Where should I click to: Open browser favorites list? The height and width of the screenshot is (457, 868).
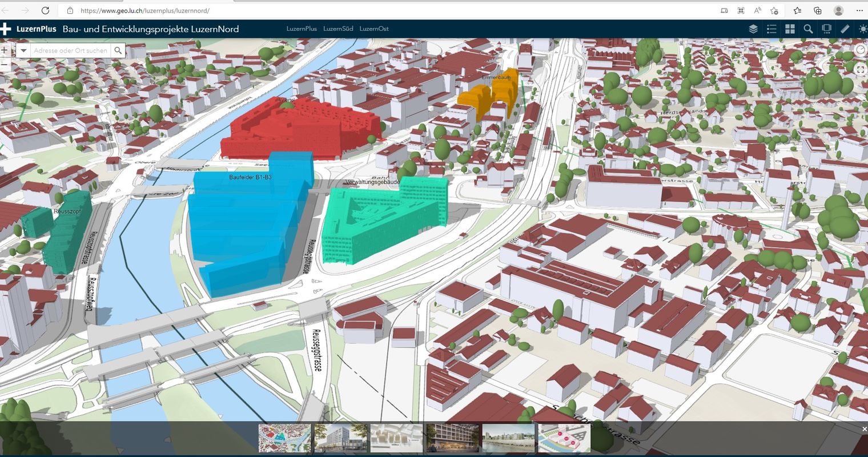pos(797,10)
